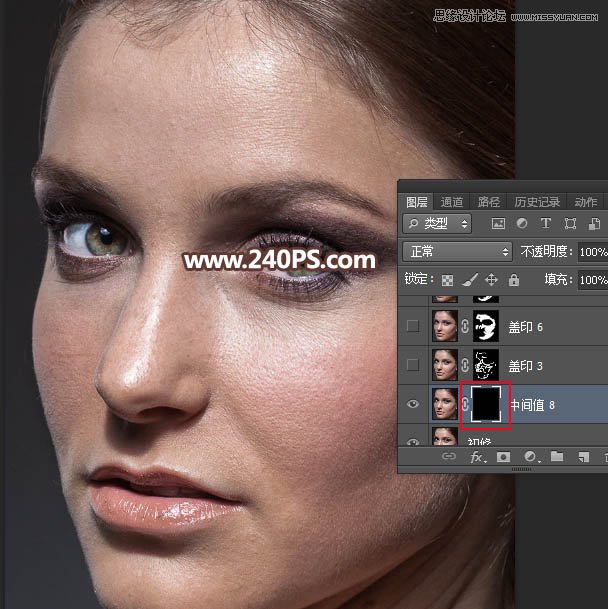Switch to the 历史记录 tab

tap(537, 201)
